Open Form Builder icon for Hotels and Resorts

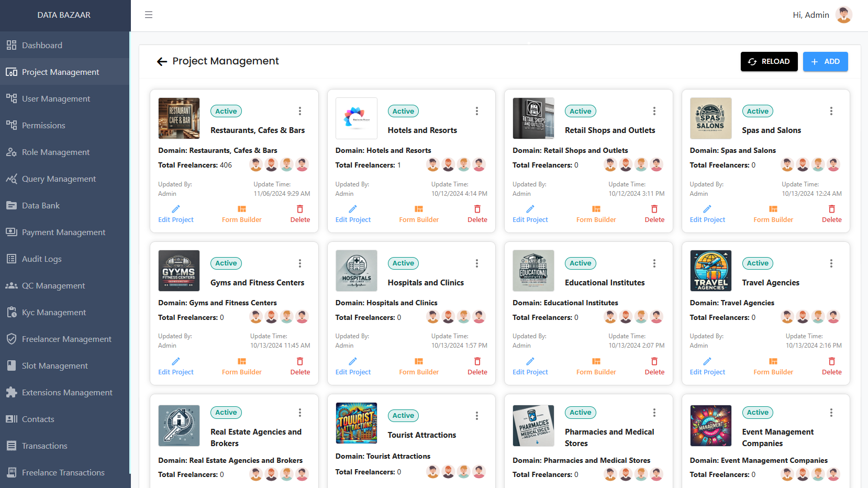click(419, 209)
